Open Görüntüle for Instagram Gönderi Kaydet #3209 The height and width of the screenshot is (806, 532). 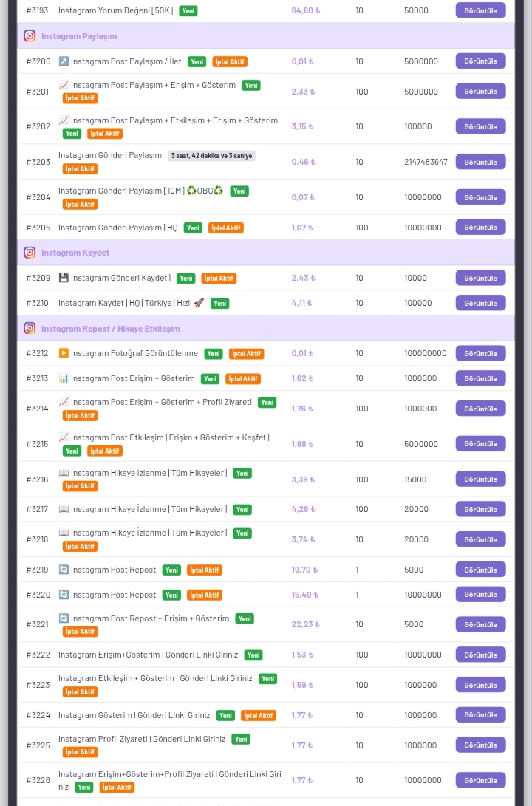coord(480,278)
